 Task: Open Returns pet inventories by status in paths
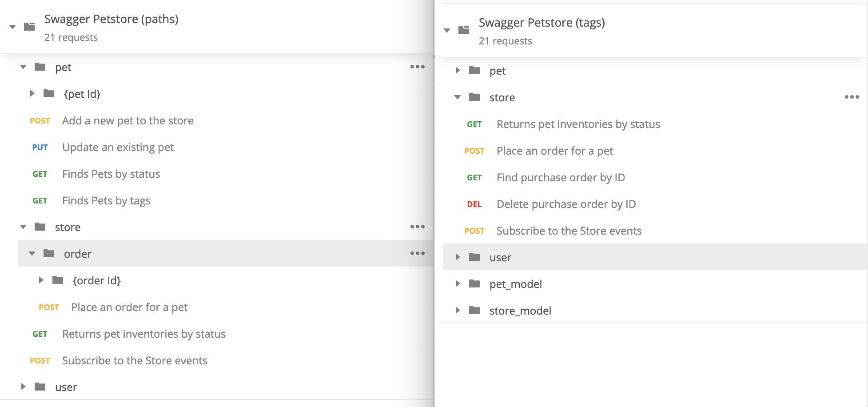(x=144, y=334)
